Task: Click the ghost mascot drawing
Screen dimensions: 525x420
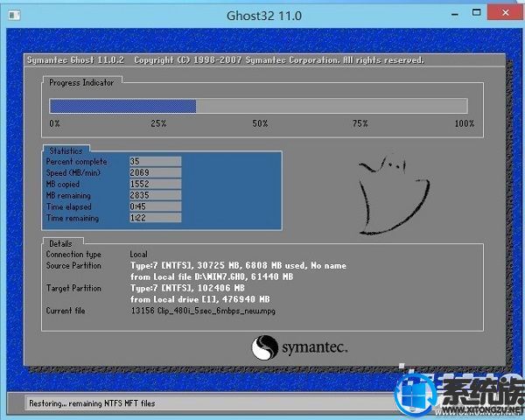Action: point(394,194)
